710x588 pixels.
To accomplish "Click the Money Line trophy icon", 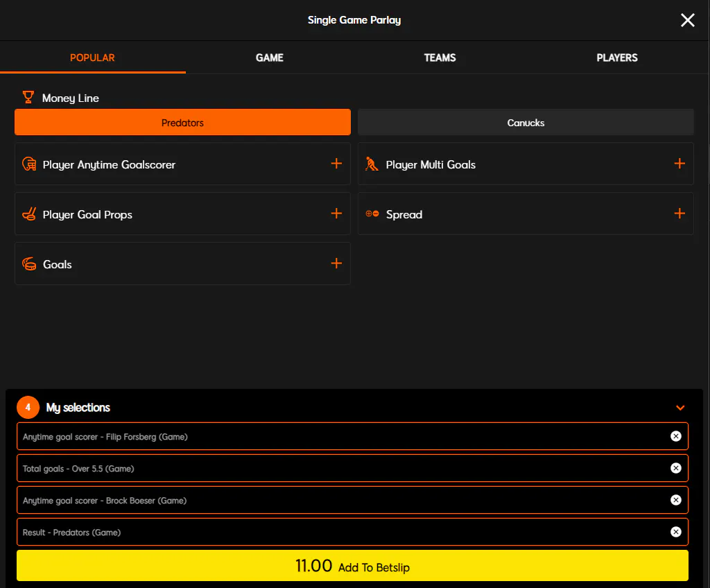I will pyautogui.click(x=28, y=97).
